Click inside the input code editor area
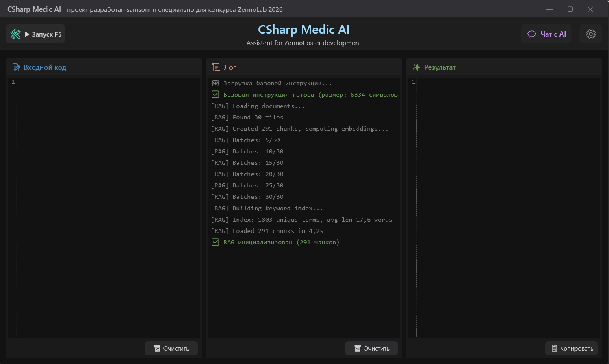The width and height of the screenshot is (609, 364). (x=108, y=207)
